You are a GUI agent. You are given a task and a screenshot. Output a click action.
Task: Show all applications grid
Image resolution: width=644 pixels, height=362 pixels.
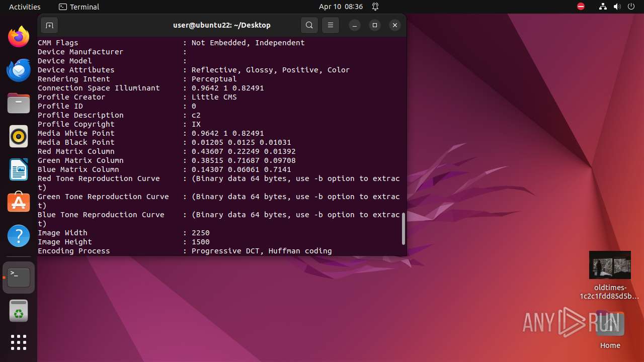coord(19,342)
